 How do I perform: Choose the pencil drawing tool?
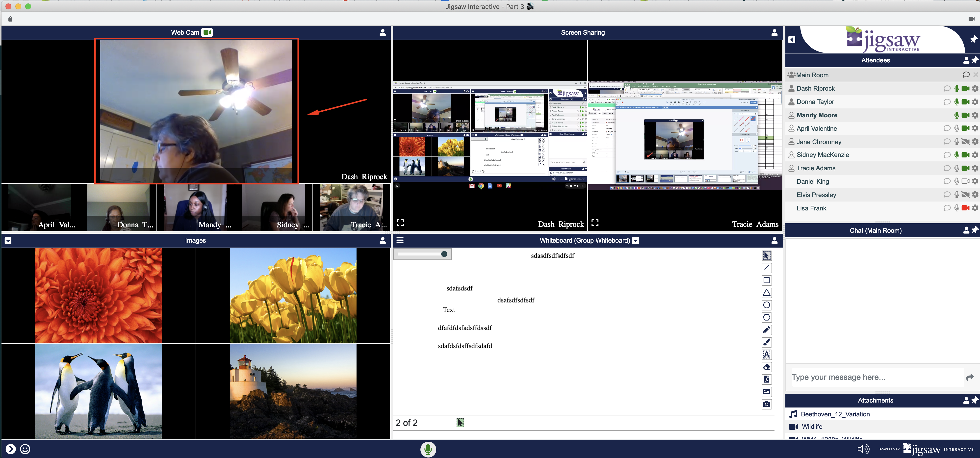click(766, 330)
